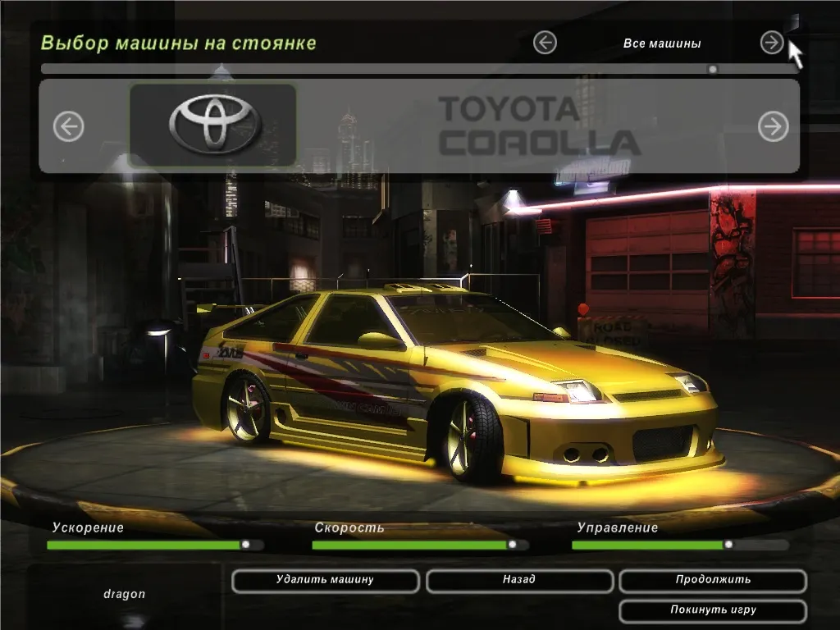Click 'Удалить машину' button

click(x=325, y=580)
